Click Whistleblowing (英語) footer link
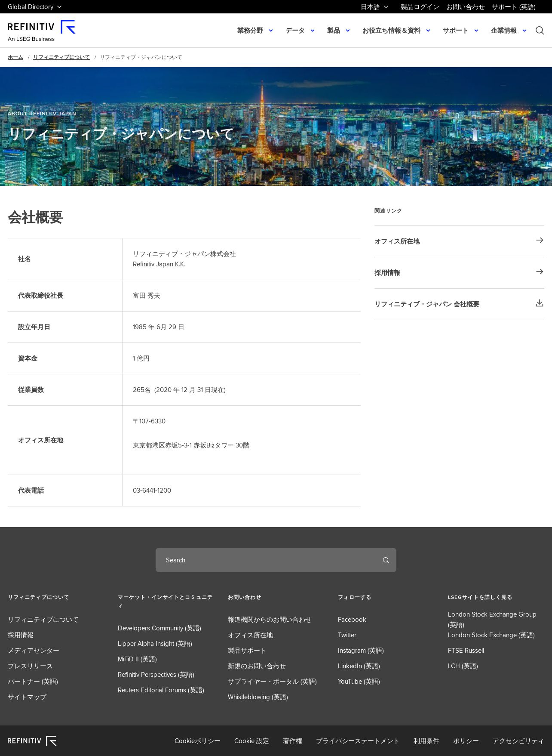Viewport: 552px width, 756px height. (x=258, y=697)
